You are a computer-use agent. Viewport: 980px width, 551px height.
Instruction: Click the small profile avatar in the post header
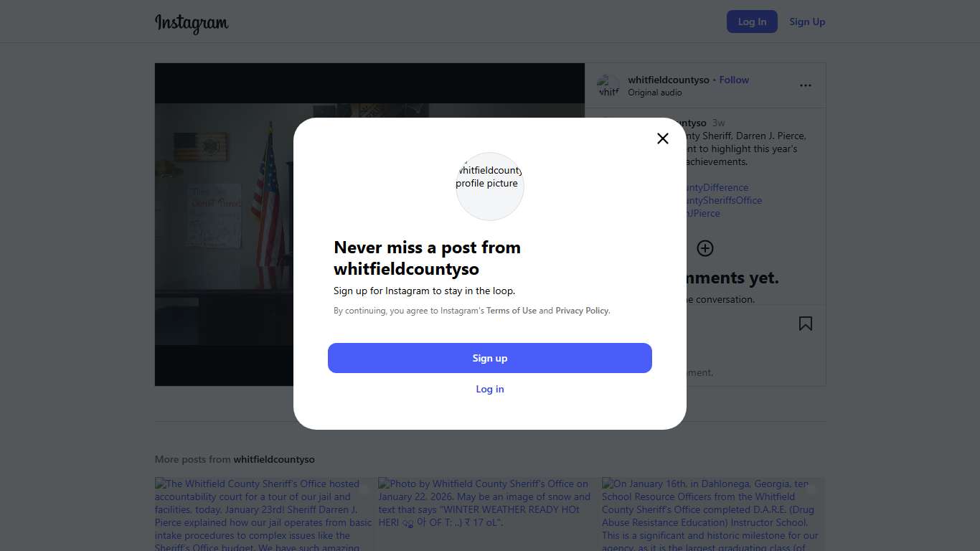click(x=608, y=86)
